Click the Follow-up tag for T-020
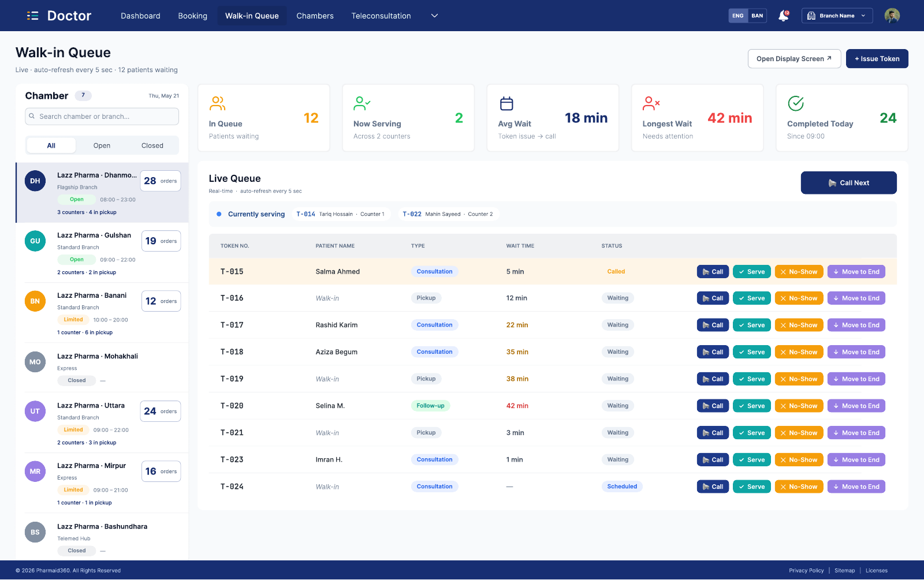Image resolution: width=924 pixels, height=580 pixels. pos(430,406)
